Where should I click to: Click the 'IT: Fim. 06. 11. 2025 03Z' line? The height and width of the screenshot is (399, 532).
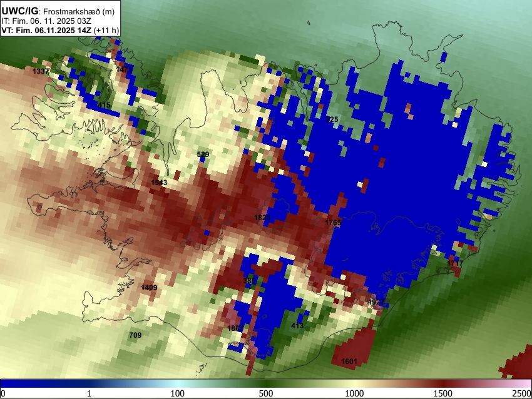coord(46,21)
